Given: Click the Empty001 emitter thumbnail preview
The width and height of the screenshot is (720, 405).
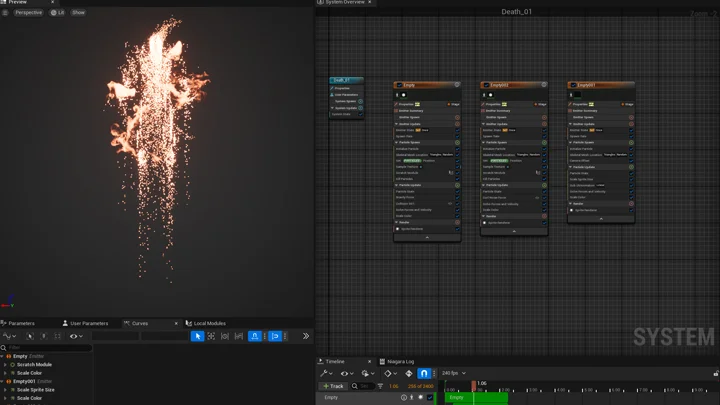Looking at the screenshot, I should coord(578,95).
